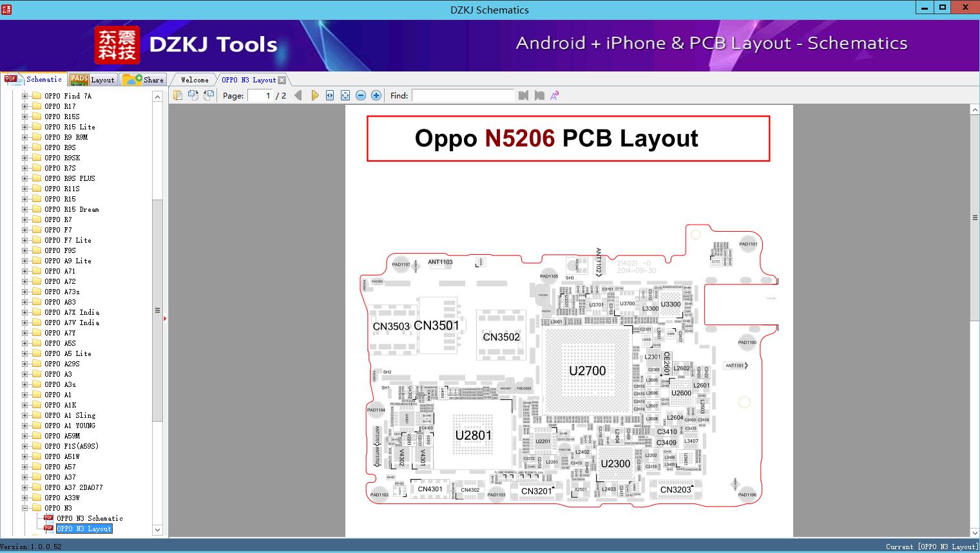Click the tree panel scroll down arrow
The height and width of the screenshot is (553, 980).
click(x=157, y=530)
